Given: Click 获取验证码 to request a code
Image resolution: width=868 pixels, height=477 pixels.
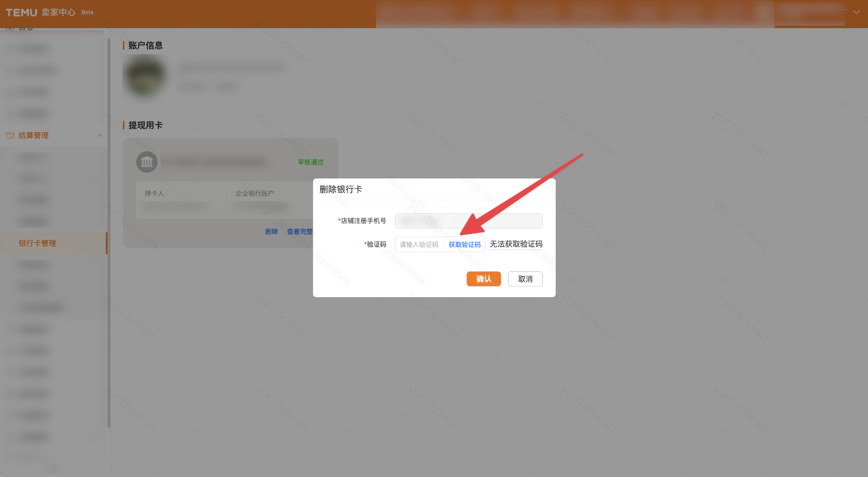Looking at the screenshot, I should 464,245.
